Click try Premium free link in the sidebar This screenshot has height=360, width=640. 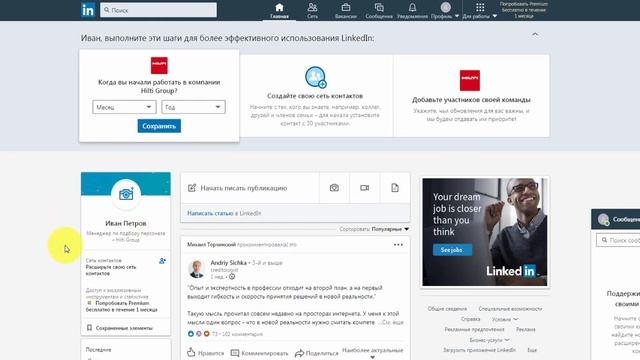click(122, 307)
